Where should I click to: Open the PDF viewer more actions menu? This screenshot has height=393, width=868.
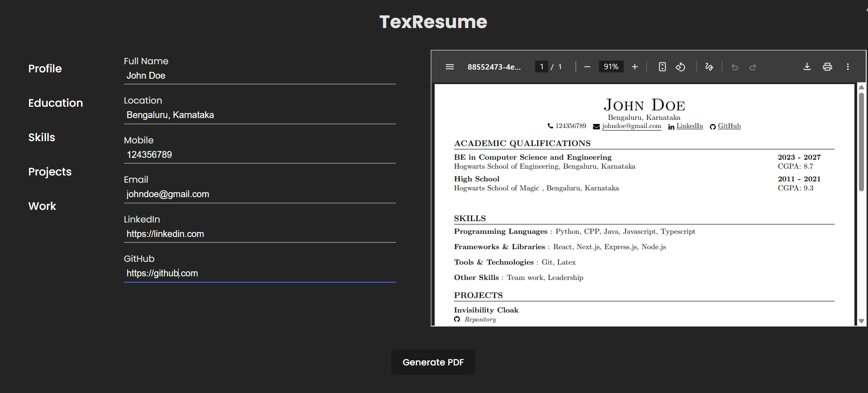coord(848,67)
